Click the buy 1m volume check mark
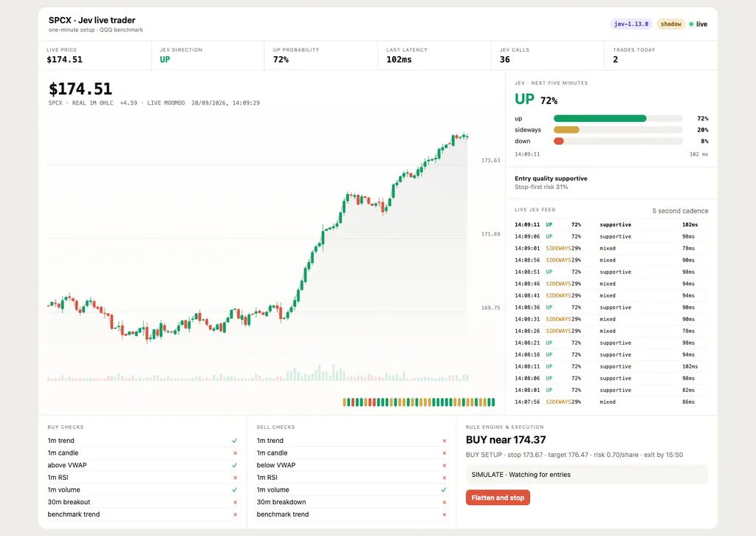 tap(235, 489)
